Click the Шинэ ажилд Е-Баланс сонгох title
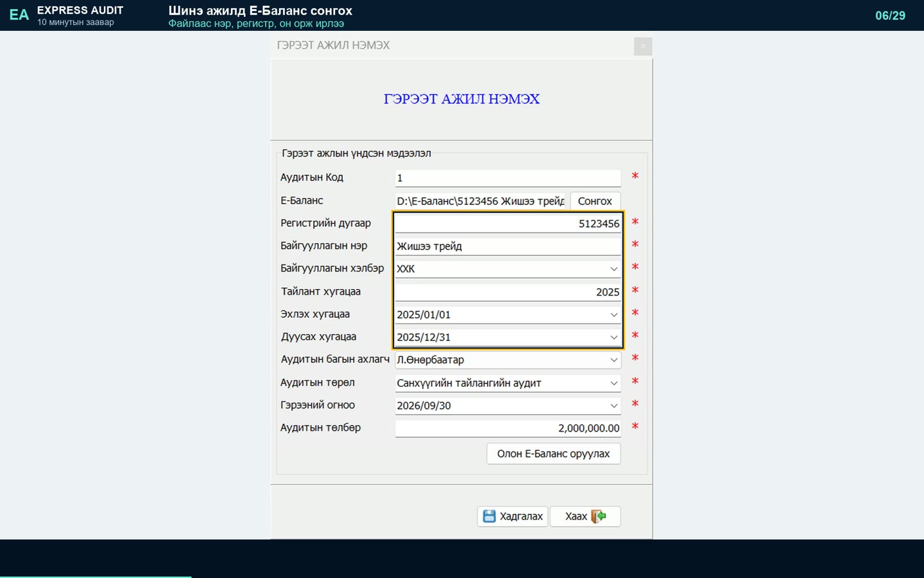This screenshot has height=578, width=924. tap(261, 10)
